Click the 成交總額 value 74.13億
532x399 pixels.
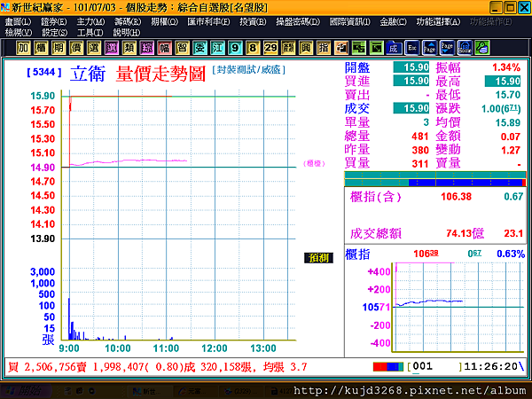[x=465, y=233]
